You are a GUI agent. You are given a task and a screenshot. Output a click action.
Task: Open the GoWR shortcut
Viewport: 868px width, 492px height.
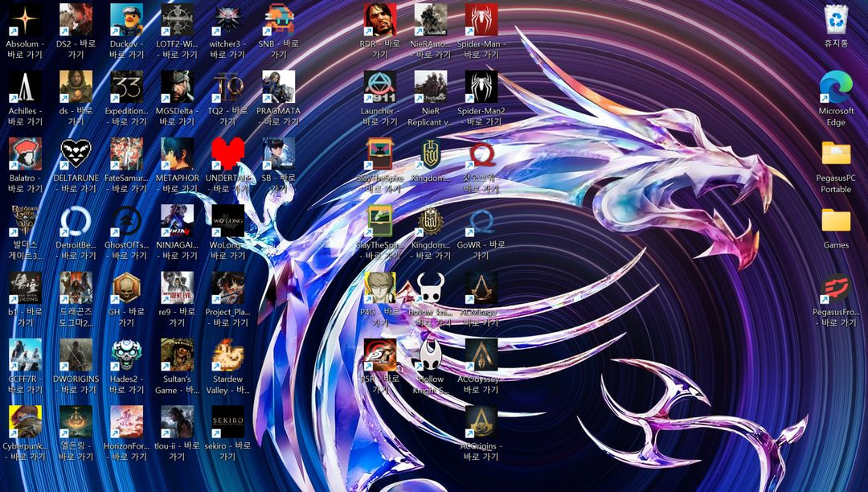(x=481, y=221)
